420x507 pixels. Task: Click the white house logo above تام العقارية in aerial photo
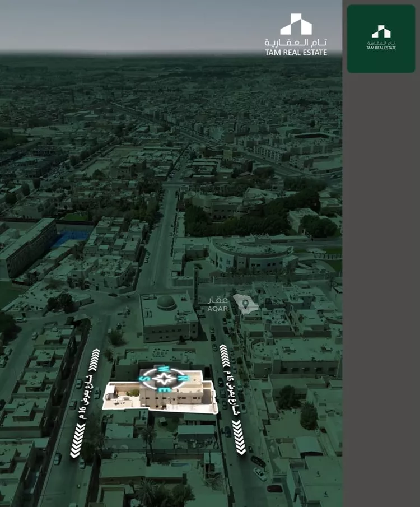296,24
